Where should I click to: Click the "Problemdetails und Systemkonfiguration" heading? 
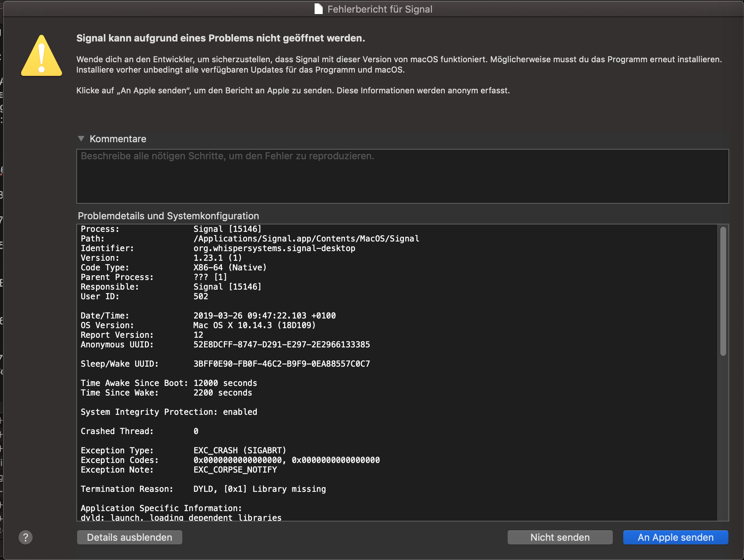(168, 216)
